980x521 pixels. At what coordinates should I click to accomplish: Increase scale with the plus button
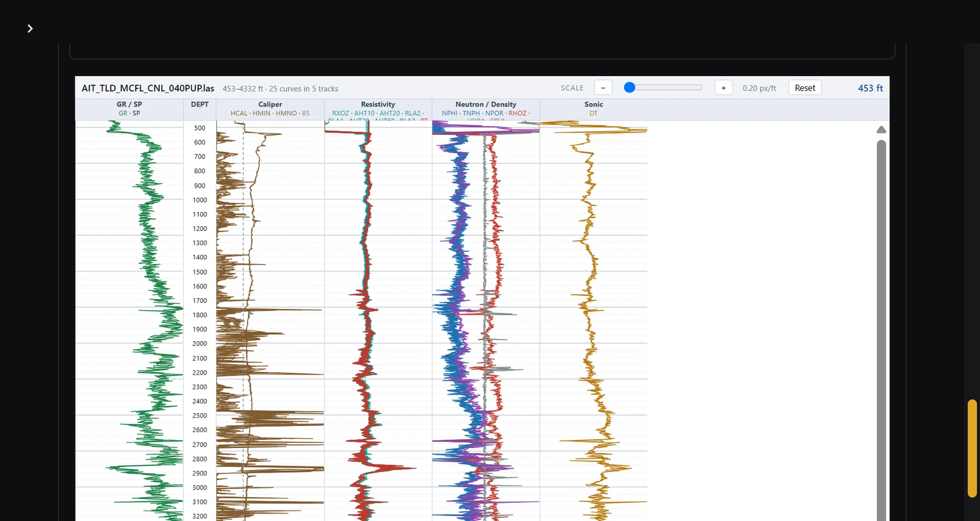point(723,88)
